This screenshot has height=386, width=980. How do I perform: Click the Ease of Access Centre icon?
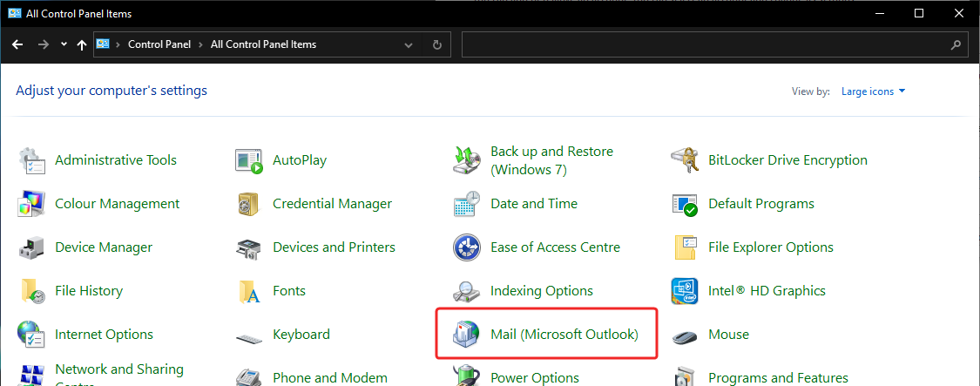[x=468, y=247]
